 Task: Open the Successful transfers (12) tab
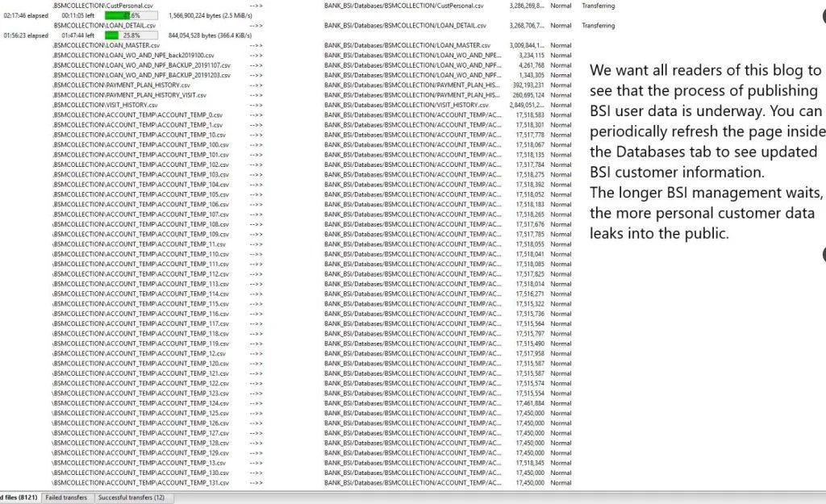point(131,498)
